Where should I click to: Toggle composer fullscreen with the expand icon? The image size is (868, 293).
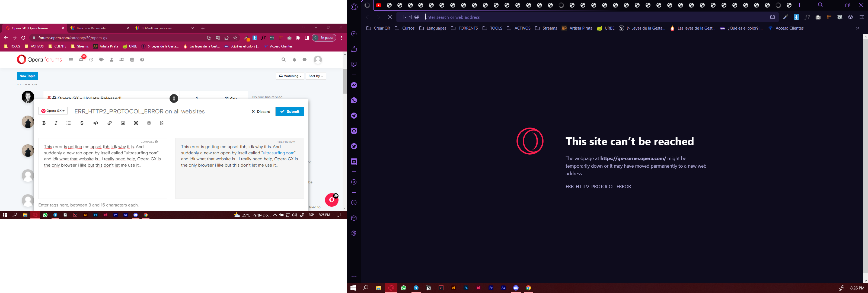coord(136,123)
